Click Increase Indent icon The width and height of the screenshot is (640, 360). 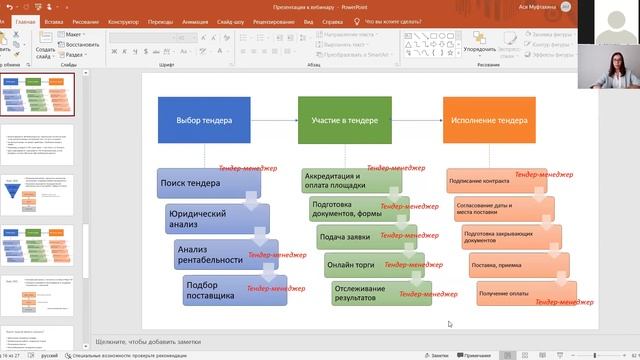pyautogui.click(x=290, y=38)
